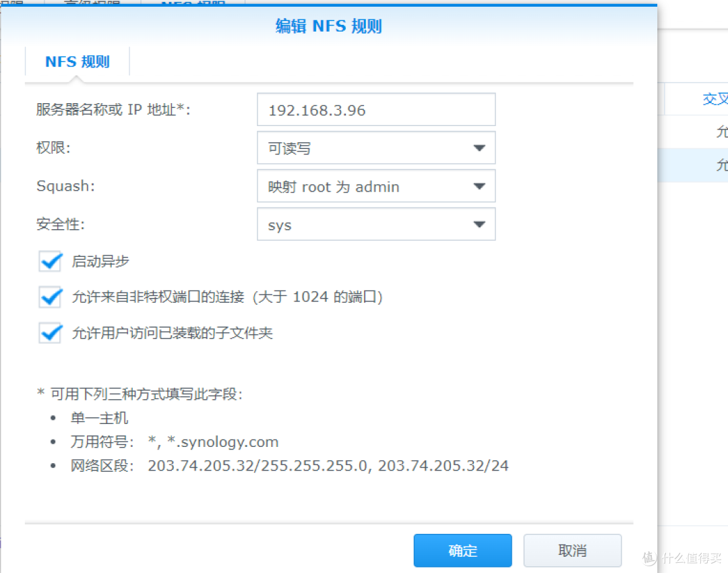Cancel the dialog with 取消
The image size is (728, 573).
click(x=572, y=551)
